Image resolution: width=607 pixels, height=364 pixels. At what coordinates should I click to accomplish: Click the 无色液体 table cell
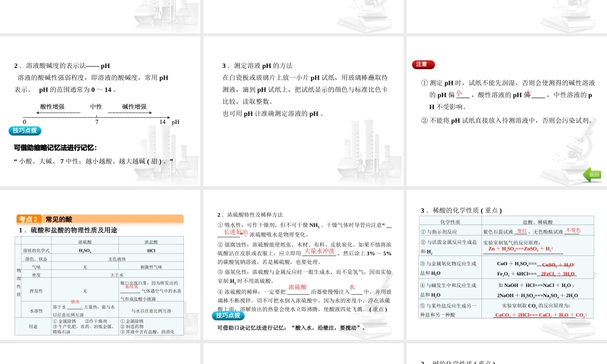[x=117, y=259]
